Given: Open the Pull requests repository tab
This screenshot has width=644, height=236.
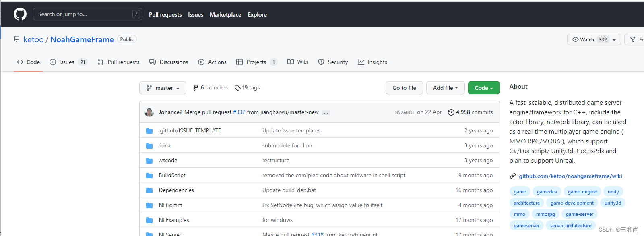Looking at the screenshot, I should click(x=118, y=62).
